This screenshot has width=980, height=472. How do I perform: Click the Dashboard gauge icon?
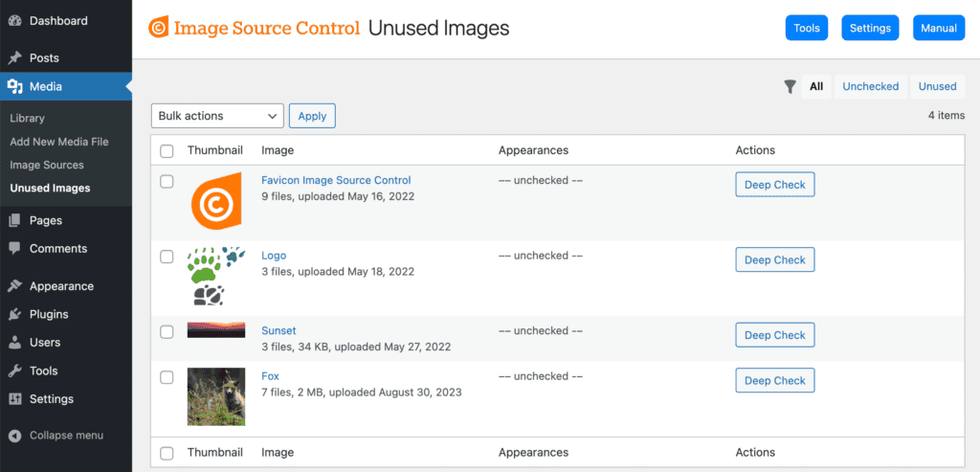pos(15,21)
